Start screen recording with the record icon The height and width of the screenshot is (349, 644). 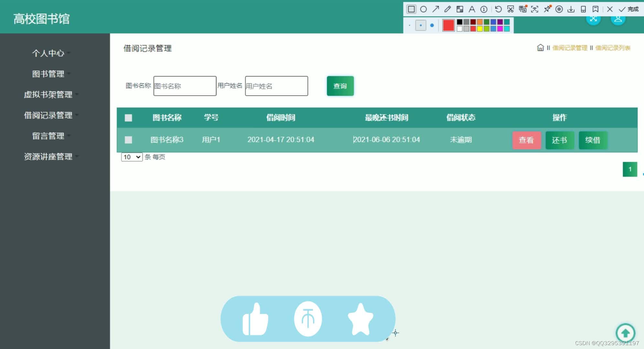point(559,9)
